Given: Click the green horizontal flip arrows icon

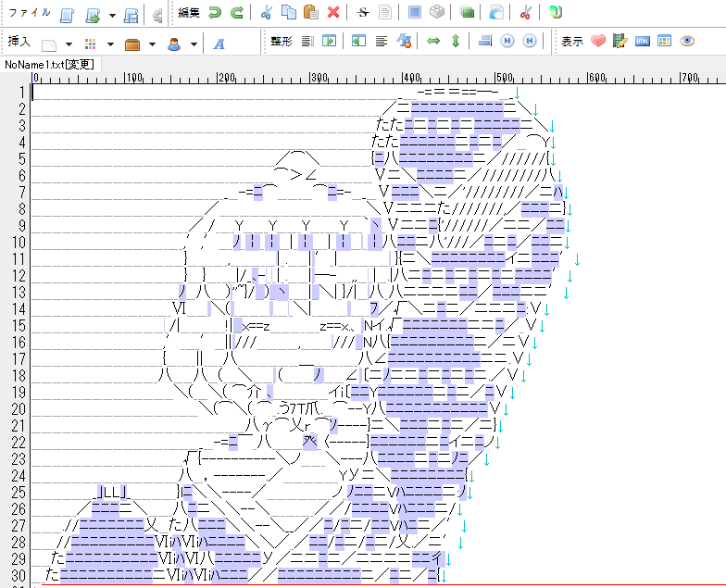Looking at the screenshot, I should 432,42.
